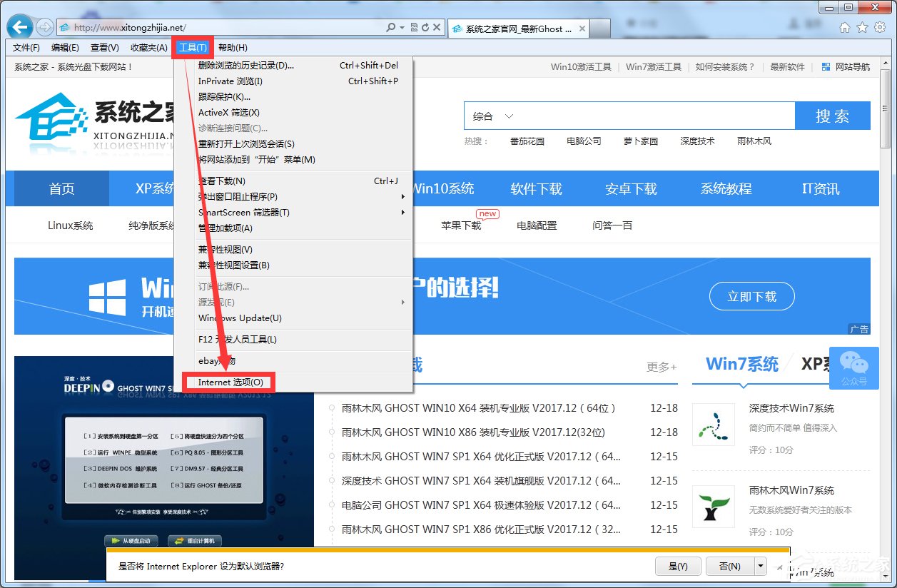The image size is (897, 588).
Task: Stop page loading with the X icon
Action: click(437, 26)
